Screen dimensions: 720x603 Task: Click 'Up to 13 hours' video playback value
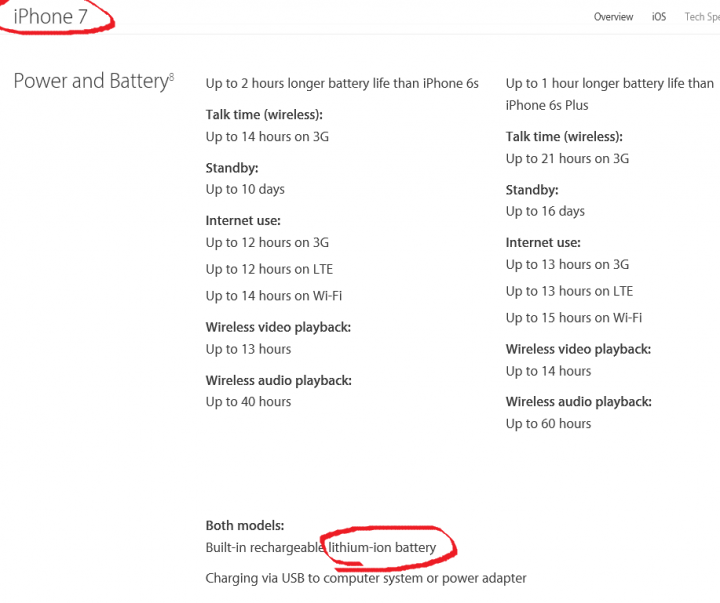click(248, 349)
